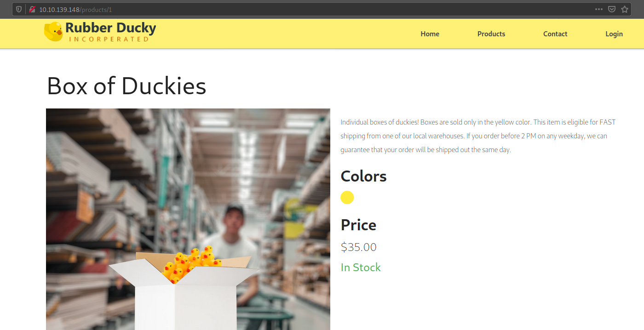Click the Login link
The image size is (644, 330).
(x=614, y=34)
